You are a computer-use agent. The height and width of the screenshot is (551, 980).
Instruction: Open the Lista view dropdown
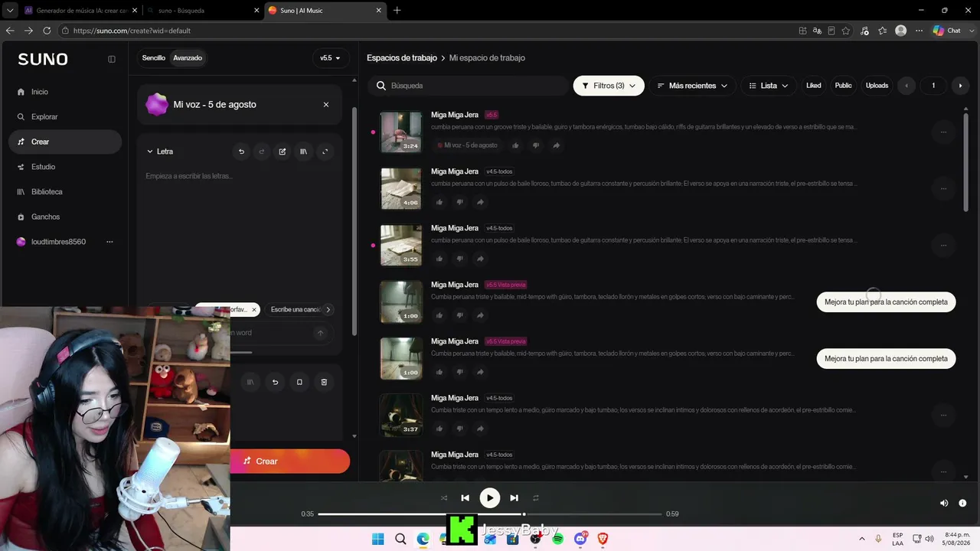pos(769,86)
